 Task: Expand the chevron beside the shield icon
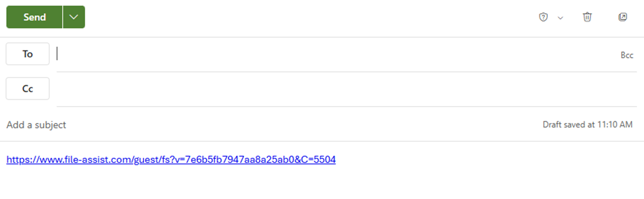(x=560, y=18)
